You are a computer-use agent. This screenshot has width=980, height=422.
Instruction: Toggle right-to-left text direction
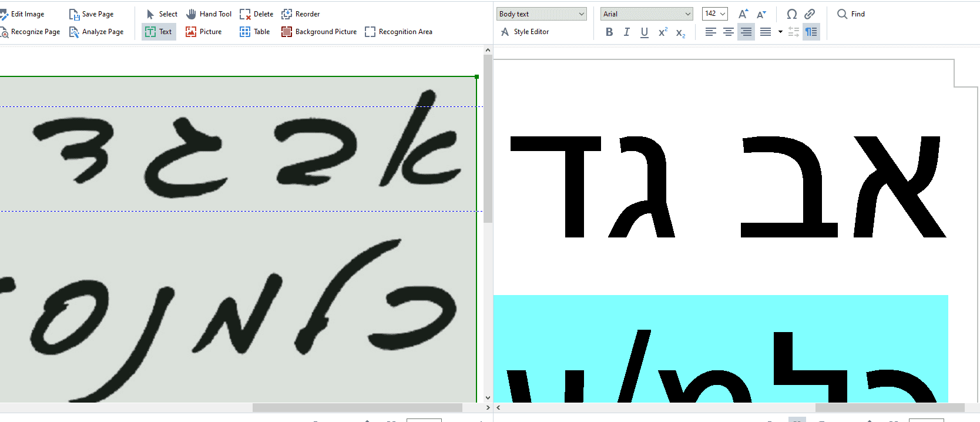[811, 32]
